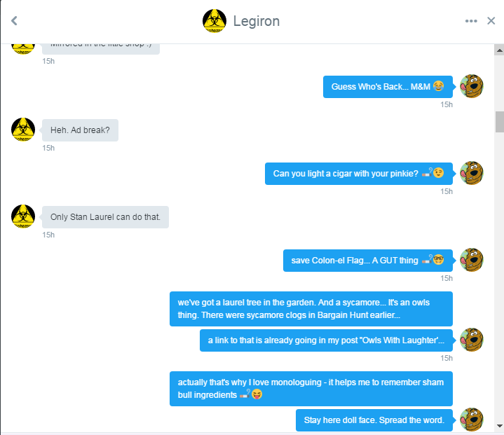Click Scooby avatar beside Colon-el Flag message
This screenshot has width=504, height=435.
tap(472, 260)
